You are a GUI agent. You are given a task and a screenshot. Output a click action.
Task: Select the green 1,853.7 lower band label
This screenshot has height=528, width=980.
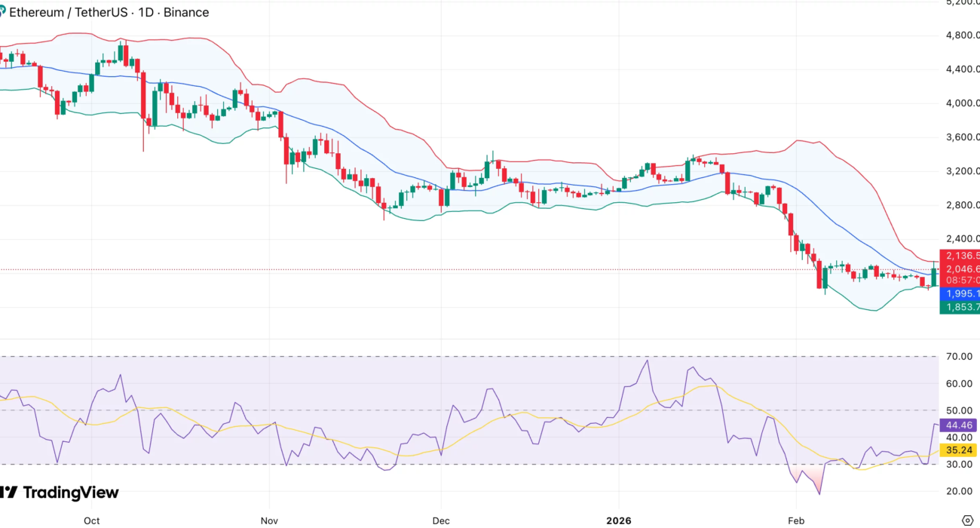pos(959,307)
